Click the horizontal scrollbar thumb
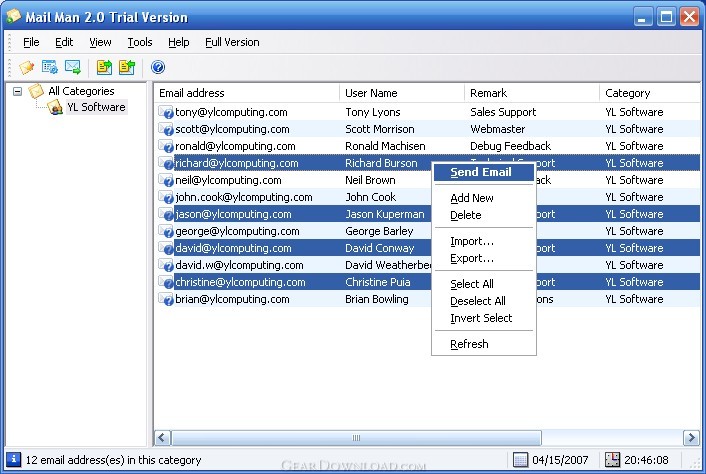Viewport: 706px width, 474px height. (x=356, y=438)
